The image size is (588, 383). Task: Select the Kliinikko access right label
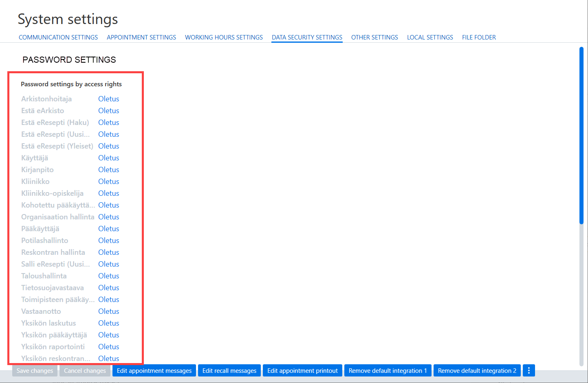point(35,182)
